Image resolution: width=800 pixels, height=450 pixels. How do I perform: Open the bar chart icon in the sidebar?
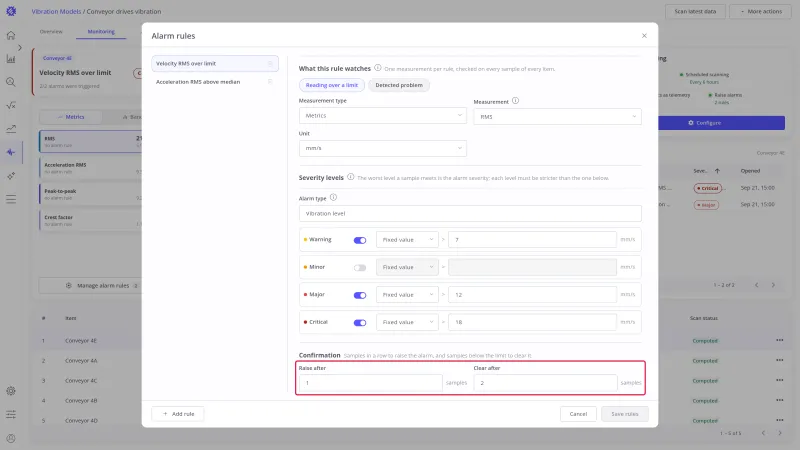11,59
